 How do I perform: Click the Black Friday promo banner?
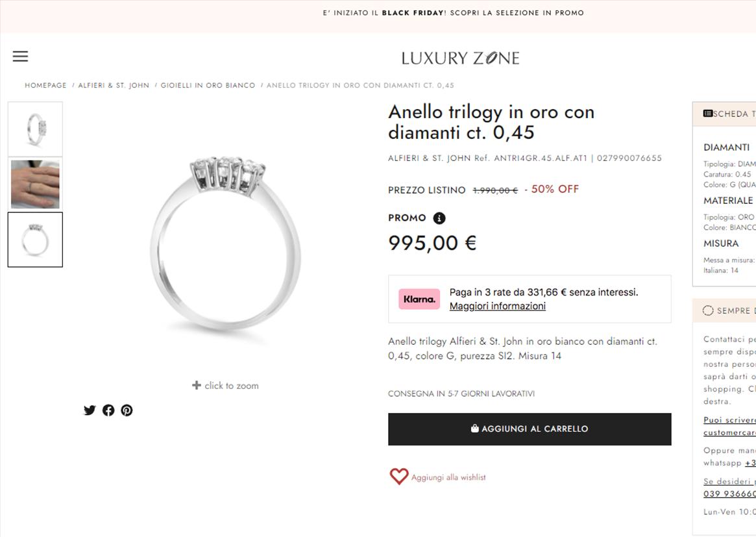pos(453,13)
